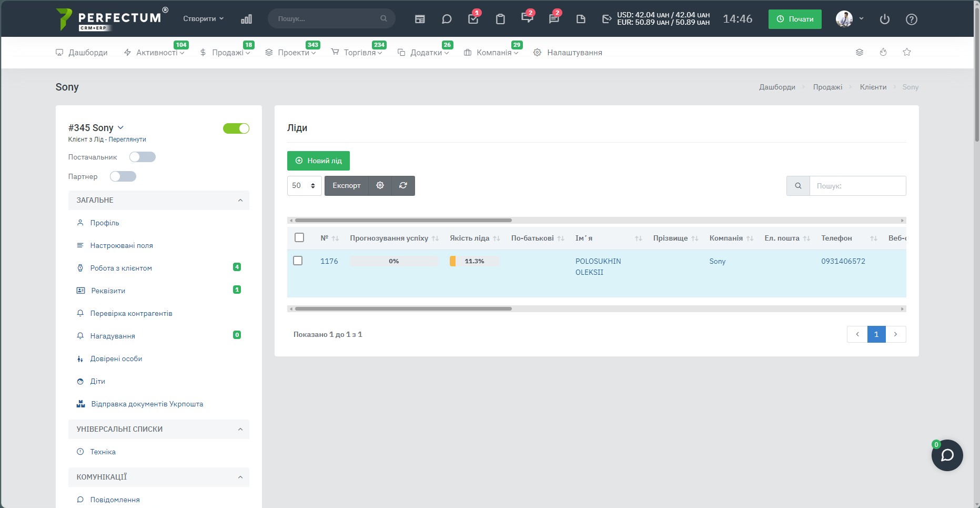Open the calendar icon in top bar
The width and height of the screenshot is (980, 508).
pyautogui.click(x=420, y=19)
